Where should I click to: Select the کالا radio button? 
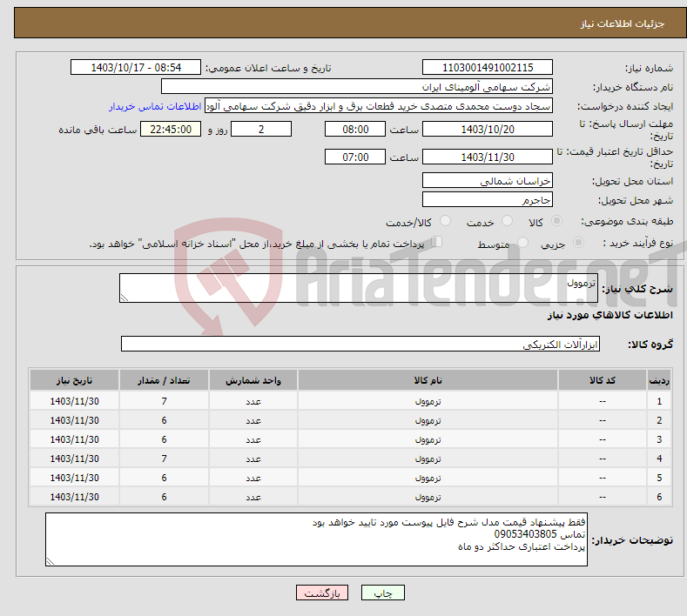point(556,221)
